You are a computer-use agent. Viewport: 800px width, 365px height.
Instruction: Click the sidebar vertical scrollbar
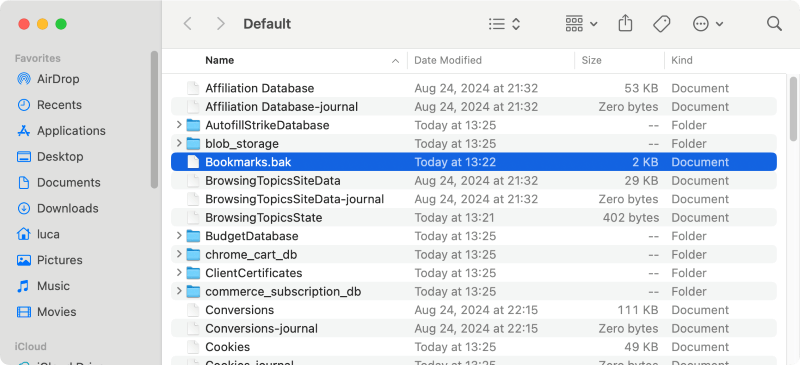(x=154, y=119)
